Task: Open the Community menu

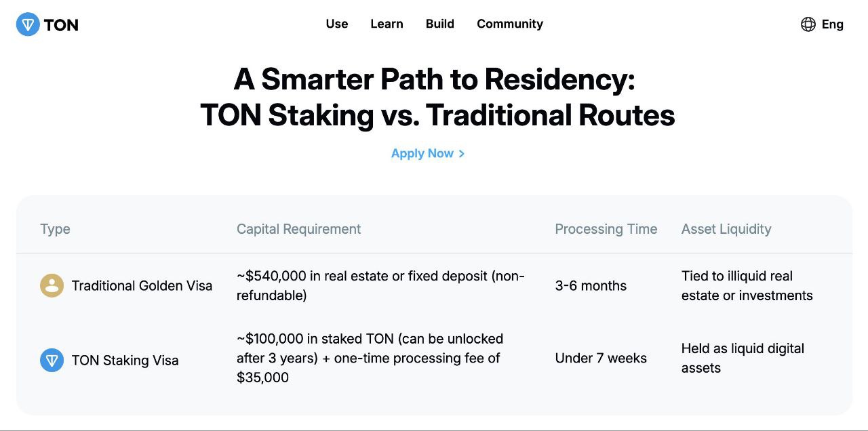Action: pos(509,24)
